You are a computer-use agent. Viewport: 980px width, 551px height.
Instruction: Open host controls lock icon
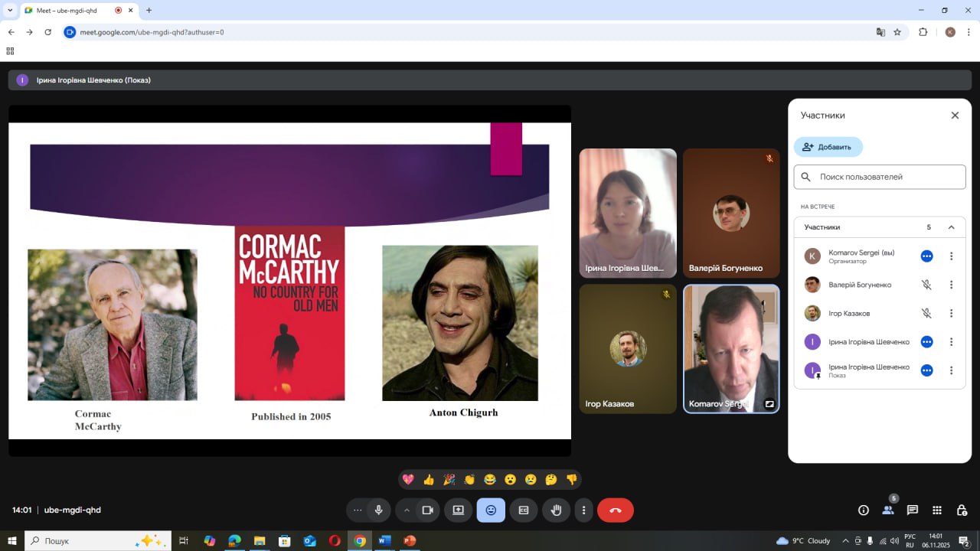pyautogui.click(x=962, y=510)
